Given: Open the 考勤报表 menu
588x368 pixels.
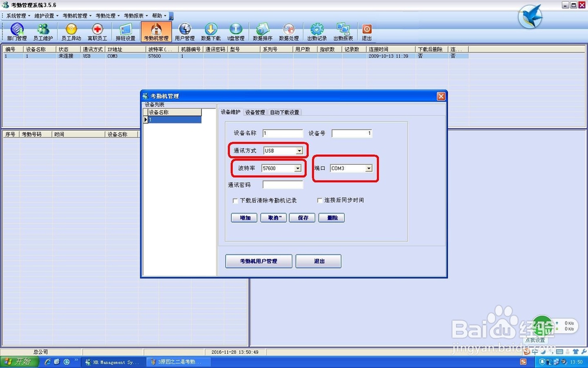Looking at the screenshot, I should pyautogui.click(x=136, y=16).
